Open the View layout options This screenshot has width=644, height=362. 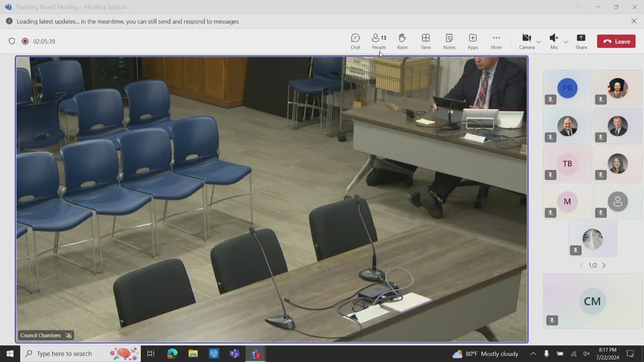tap(426, 41)
